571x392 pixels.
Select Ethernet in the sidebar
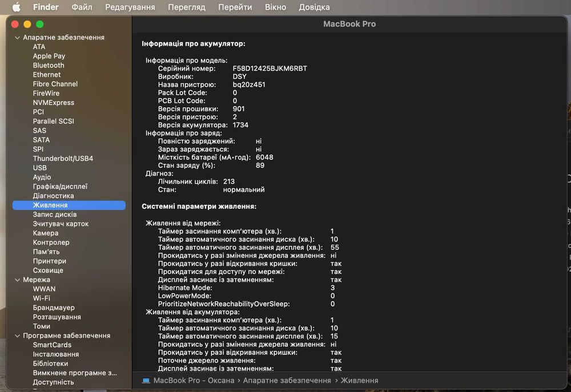[x=47, y=75]
